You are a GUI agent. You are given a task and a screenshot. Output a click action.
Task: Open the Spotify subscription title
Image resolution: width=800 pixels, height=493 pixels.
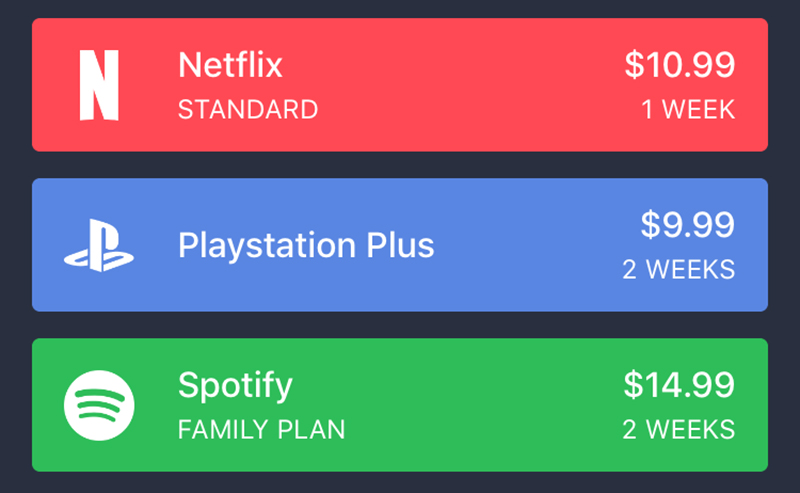235,386
